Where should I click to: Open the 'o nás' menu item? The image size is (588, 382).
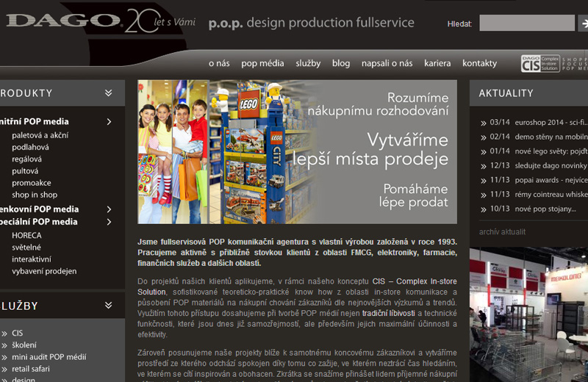[219, 64]
